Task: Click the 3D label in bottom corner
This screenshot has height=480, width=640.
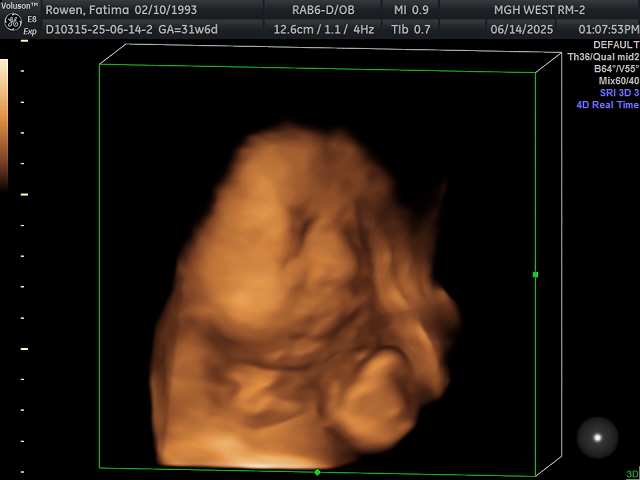Action: [631, 473]
